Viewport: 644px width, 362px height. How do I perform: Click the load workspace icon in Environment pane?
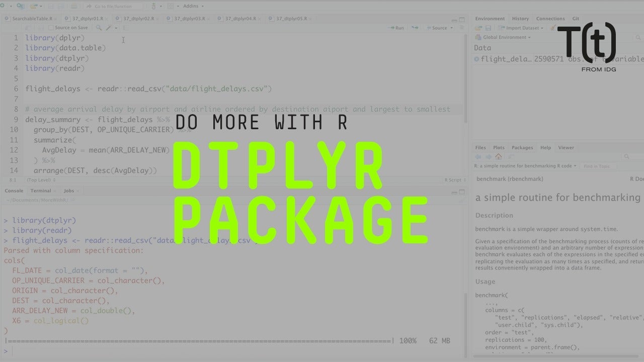(x=478, y=28)
